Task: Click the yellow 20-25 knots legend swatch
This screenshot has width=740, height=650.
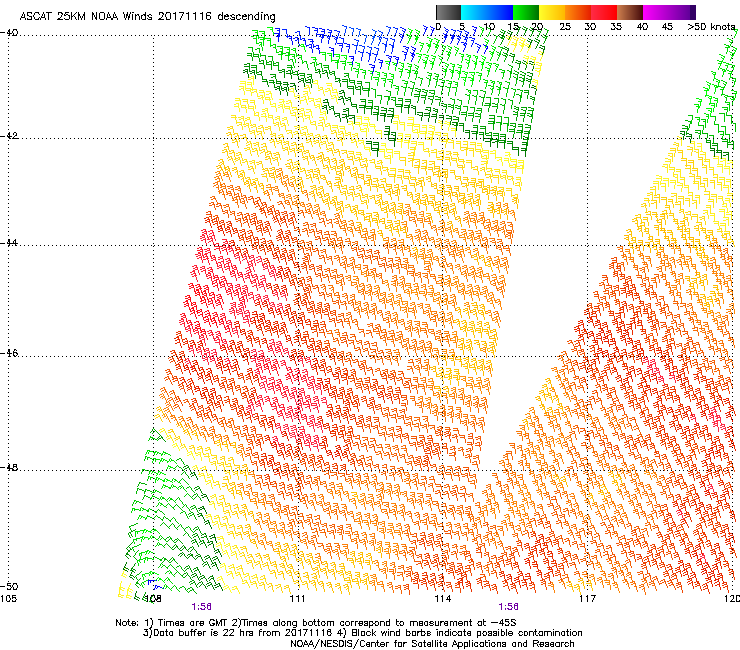Action: (x=552, y=12)
